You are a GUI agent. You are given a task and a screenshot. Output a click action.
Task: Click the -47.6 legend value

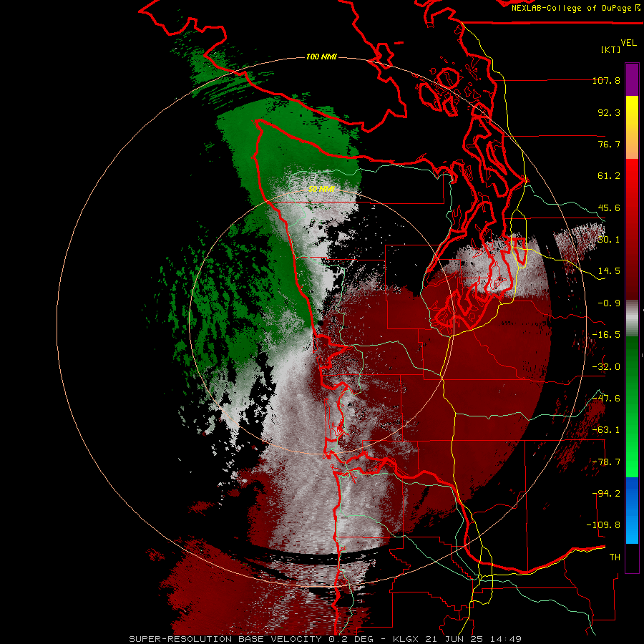click(606, 399)
